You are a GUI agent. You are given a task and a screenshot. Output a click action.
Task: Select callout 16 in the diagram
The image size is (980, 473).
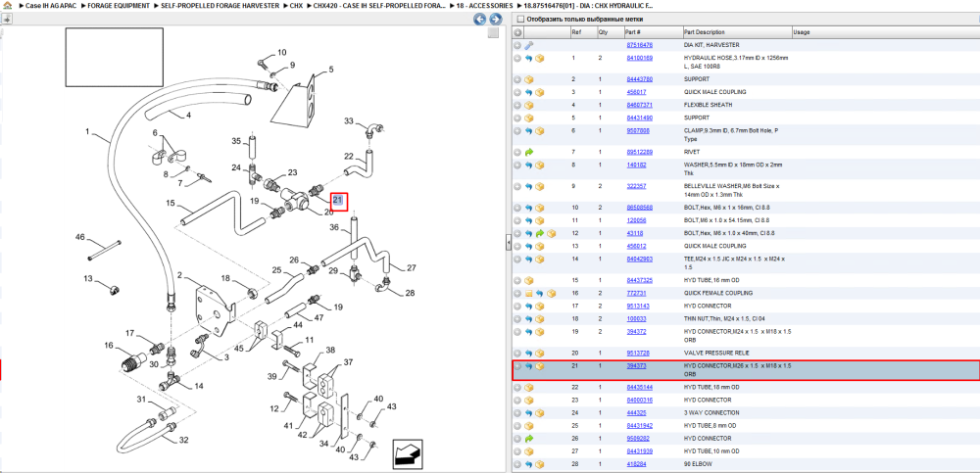click(x=108, y=345)
